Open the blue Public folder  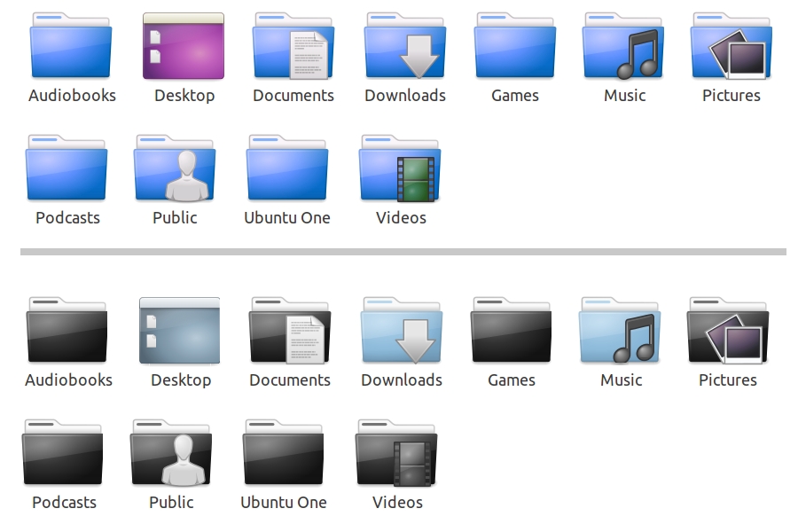coord(175,168)
